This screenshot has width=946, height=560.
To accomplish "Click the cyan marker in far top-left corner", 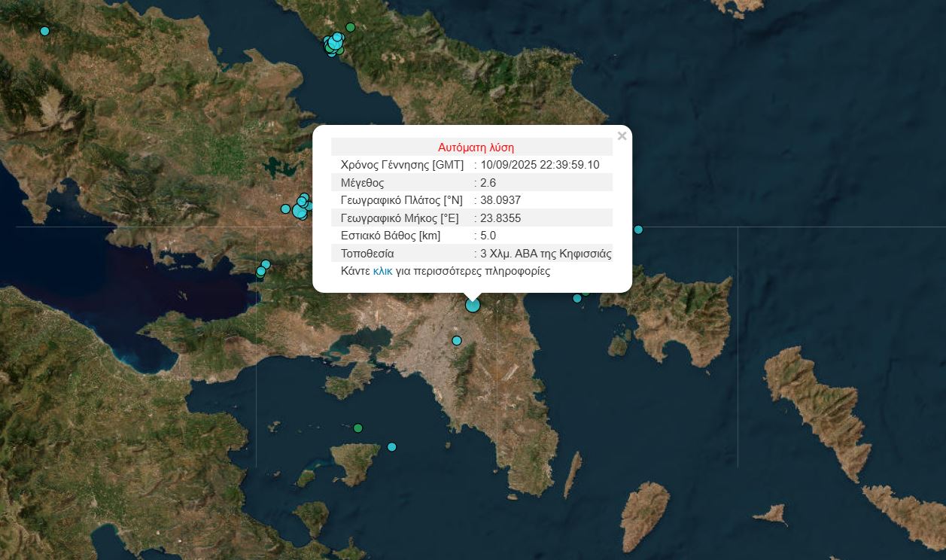I will click(x=44, y=31).
